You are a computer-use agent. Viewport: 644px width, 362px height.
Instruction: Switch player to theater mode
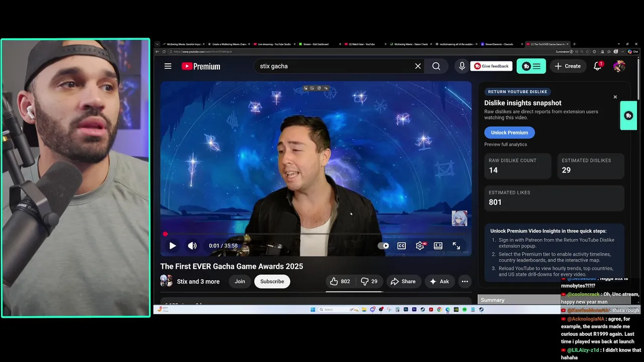(x=438, y=246)
